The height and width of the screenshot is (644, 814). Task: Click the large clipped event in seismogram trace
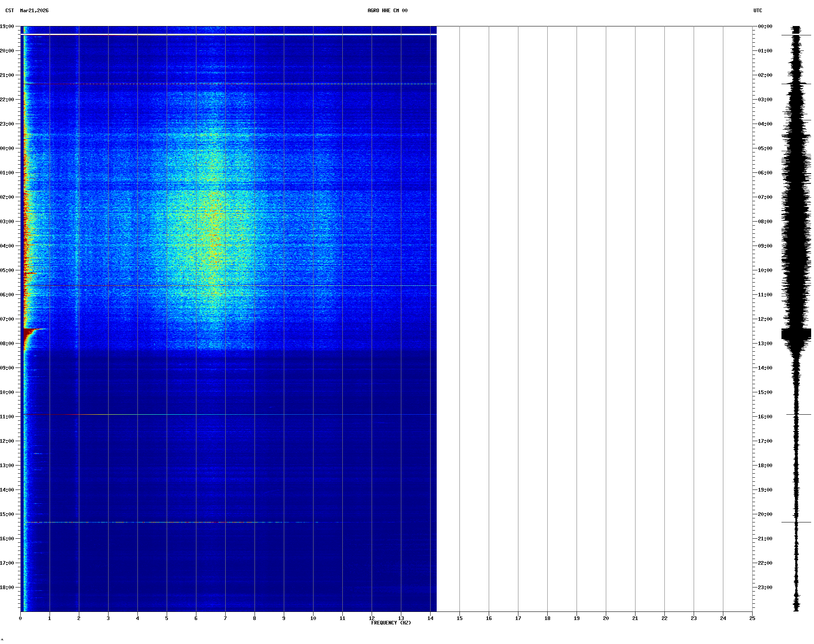(x=796, y=334)
